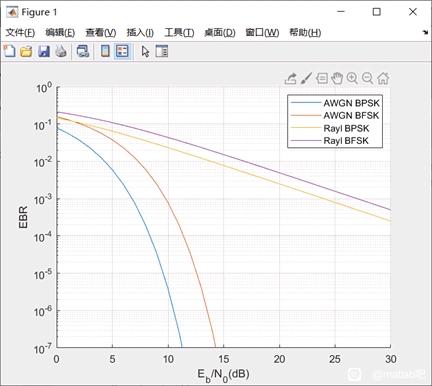
Task: Restore view with the home icon
Action: click(383, 78)
